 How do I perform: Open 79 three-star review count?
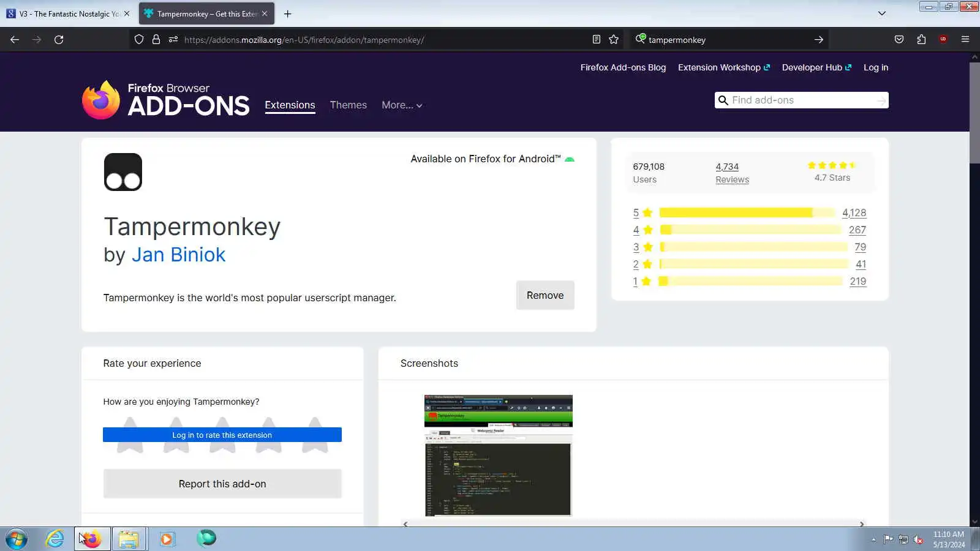pos(861,247)
